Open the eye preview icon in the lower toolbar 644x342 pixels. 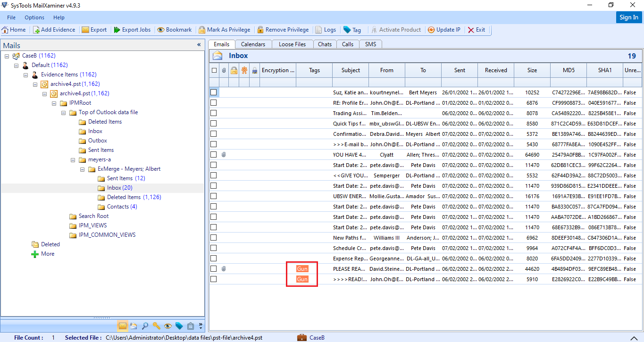(167, 325)
